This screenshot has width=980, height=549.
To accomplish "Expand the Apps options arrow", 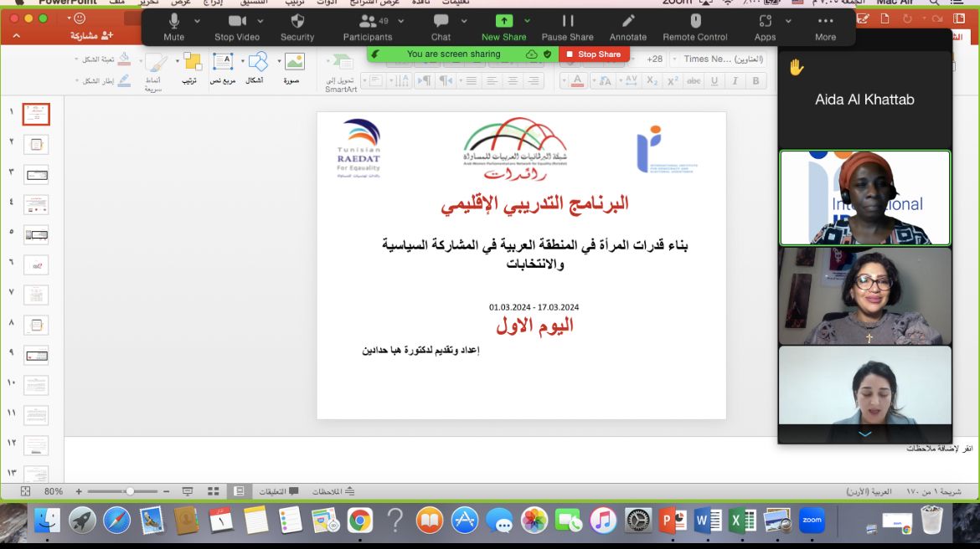I will (x=788, y=21).
